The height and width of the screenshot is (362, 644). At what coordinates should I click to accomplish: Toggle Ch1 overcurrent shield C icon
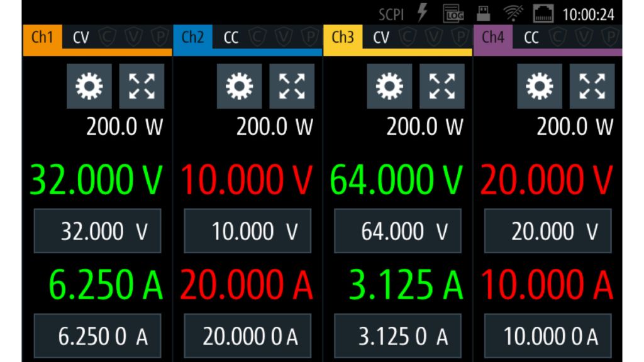[108, 38]
